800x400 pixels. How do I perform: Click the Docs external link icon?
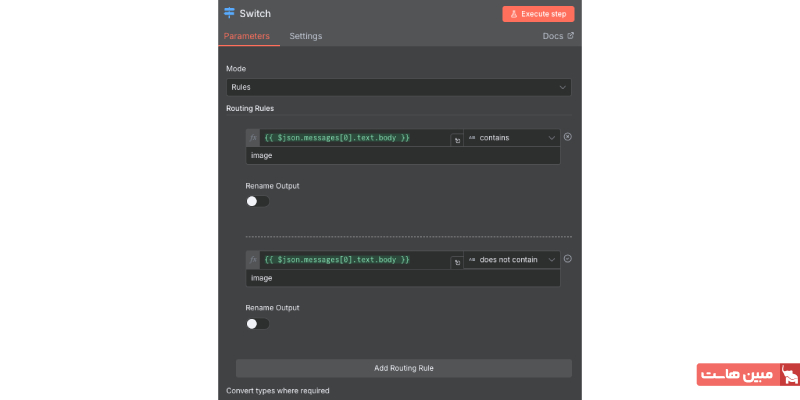[x=571, y=36]
